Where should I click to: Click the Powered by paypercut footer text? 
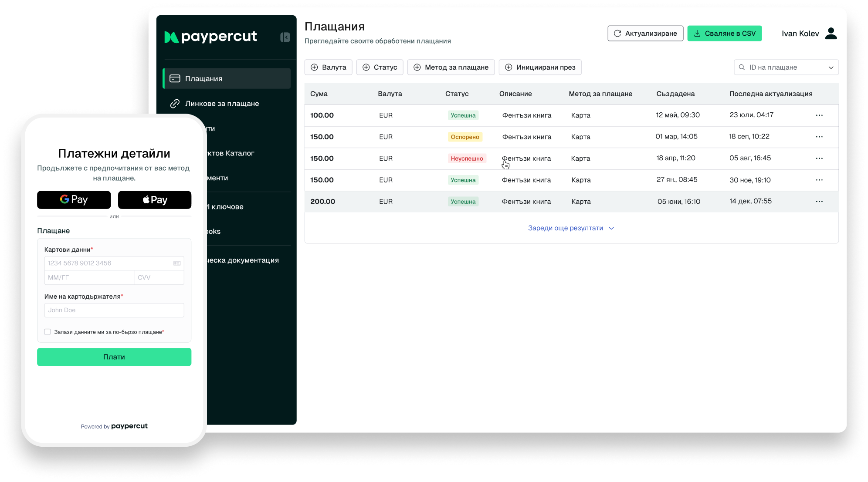point(114,426)
